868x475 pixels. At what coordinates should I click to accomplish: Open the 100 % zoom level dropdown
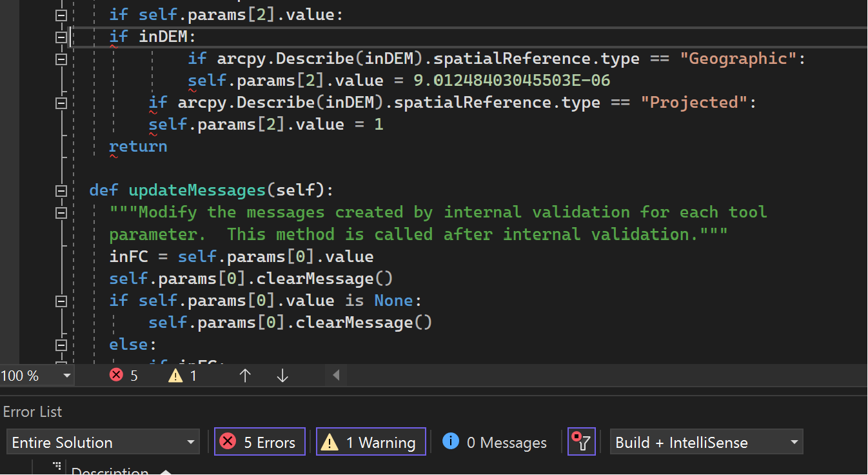click(37, 375)
